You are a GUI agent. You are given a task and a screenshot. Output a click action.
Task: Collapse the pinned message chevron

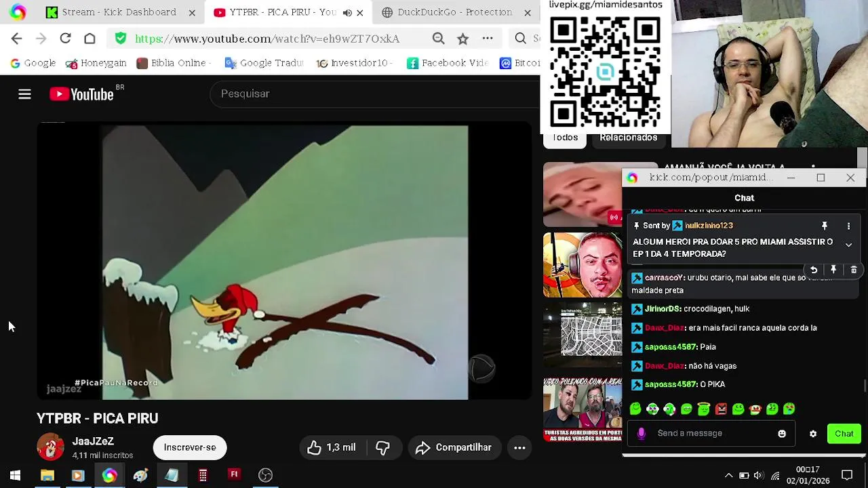(848, 245)
